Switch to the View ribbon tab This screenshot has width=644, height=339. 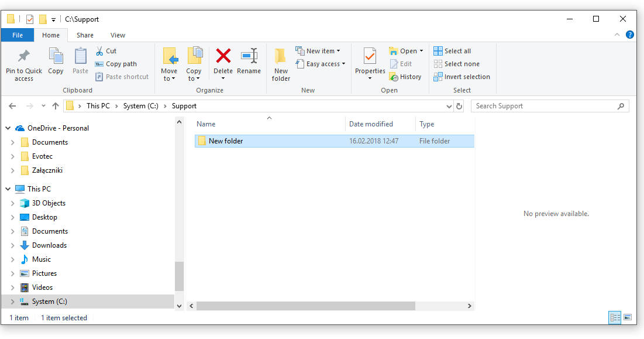[x=118, y=35]
